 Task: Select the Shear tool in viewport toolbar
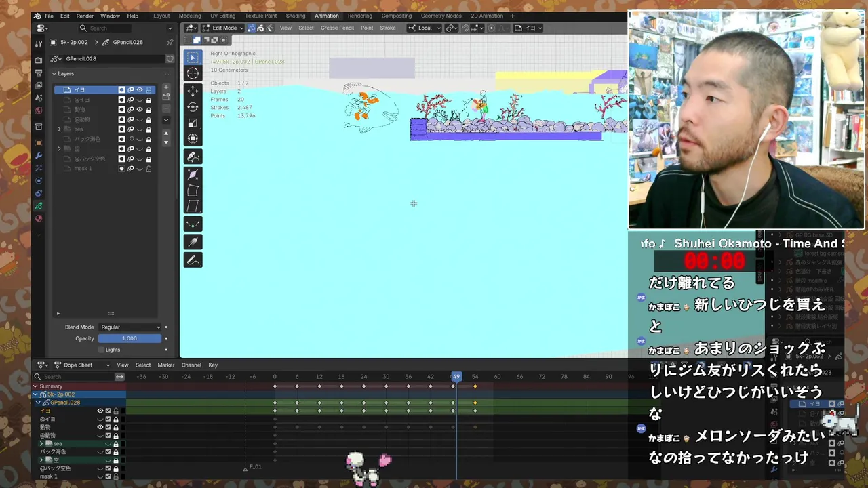click(x=193, y=206)
